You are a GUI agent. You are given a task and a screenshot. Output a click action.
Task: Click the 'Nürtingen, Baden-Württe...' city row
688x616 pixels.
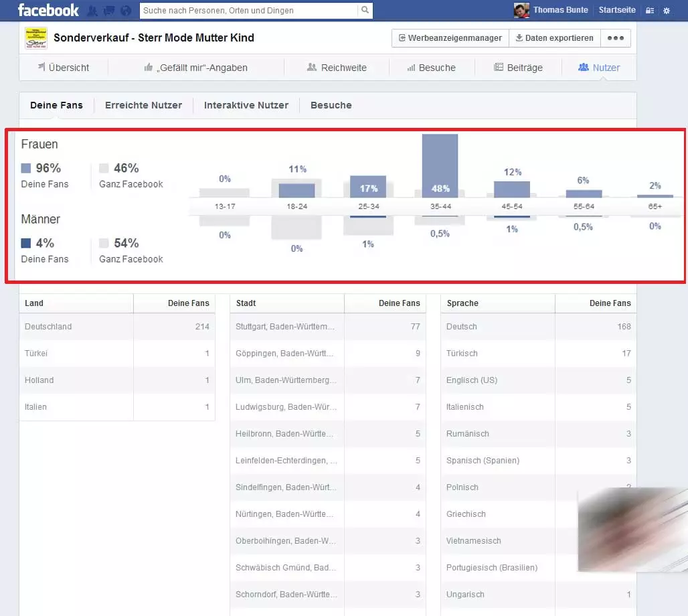328,514
